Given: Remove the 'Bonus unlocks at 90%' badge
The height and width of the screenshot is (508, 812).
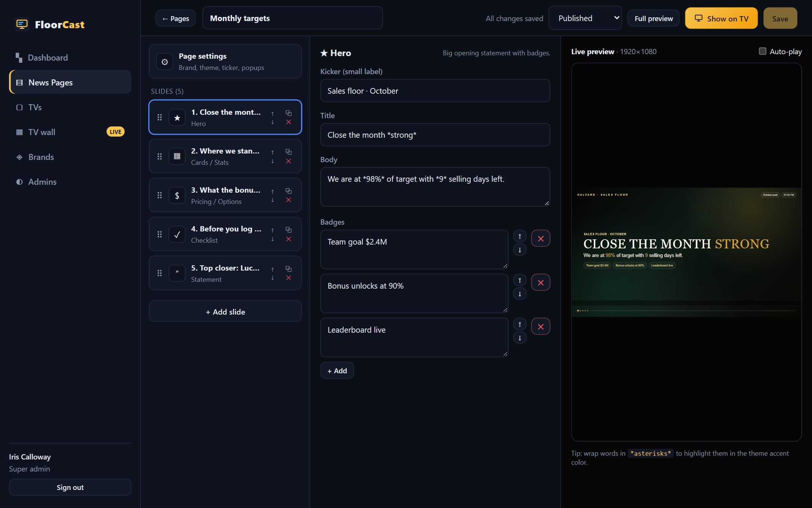Looking at the screenshot, I should tap(541, 283).
